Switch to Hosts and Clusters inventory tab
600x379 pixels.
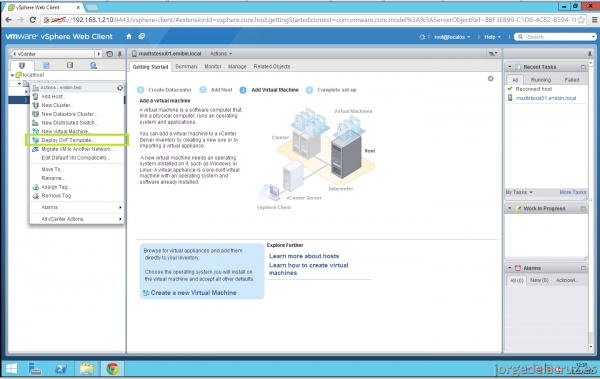pyautogui.click(x=22, y=65)
